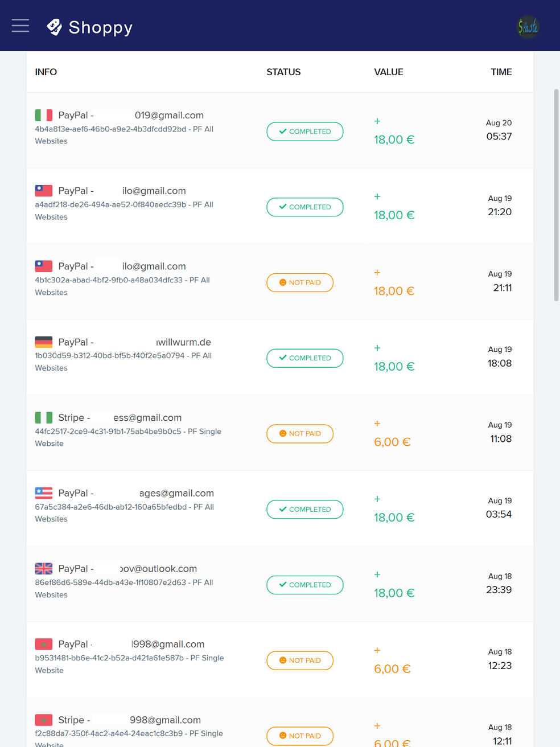This screenshot has height=747, width=560.
Task: Click the COMPLETED badge for the Aug 18 23:39 order
Action: pyautogui.click(x=305, y=585)
